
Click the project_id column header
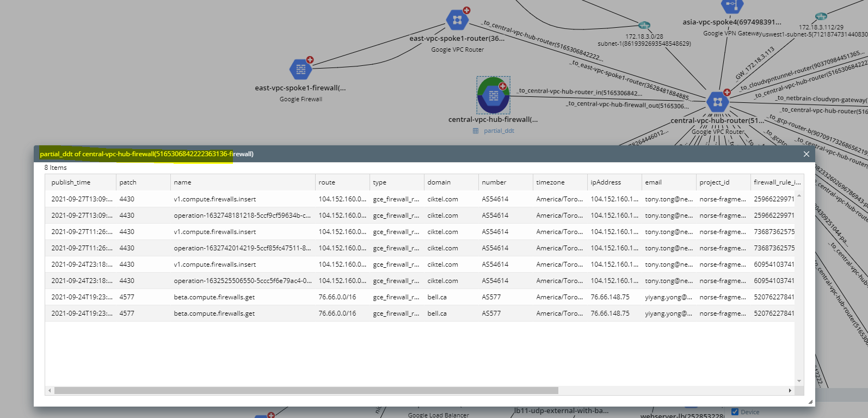point(723,182)
